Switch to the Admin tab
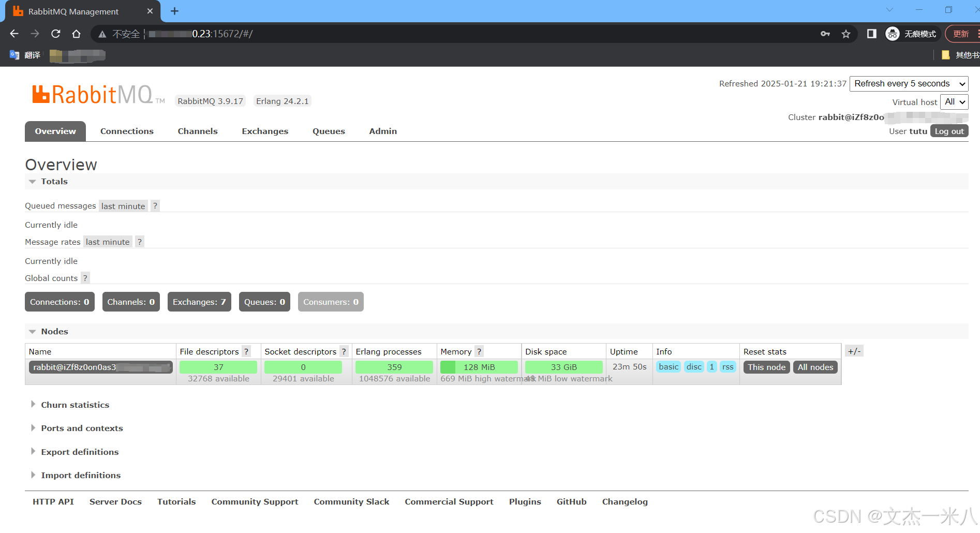The width and height of the screenshot is (980, 533). 383,131
